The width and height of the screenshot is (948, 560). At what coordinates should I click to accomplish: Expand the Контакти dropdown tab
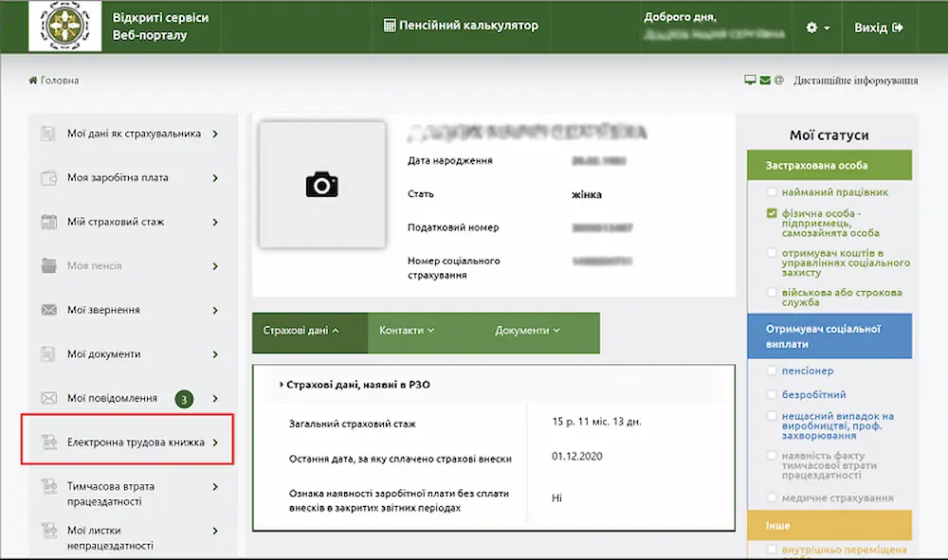406,331
